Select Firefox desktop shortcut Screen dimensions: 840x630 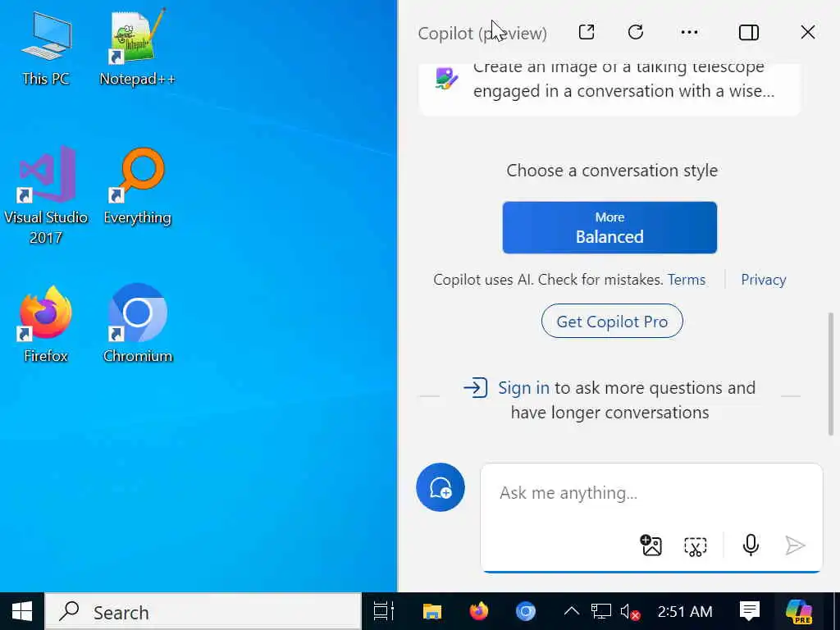click(x=46, y=325)
